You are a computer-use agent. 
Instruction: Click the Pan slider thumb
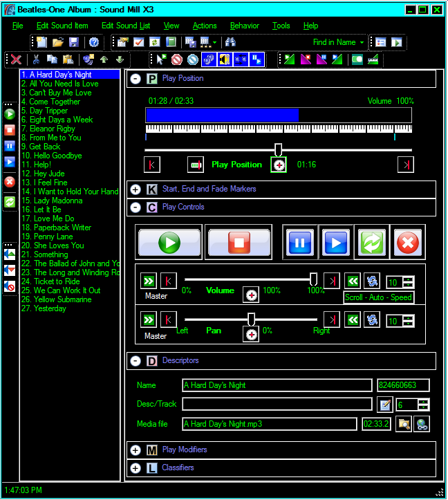point(251,319)
